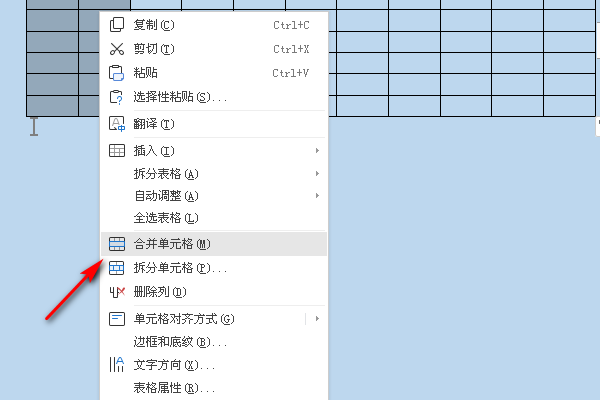Click the Cut (剪切) scissors icon

click(x=117, y=48)
